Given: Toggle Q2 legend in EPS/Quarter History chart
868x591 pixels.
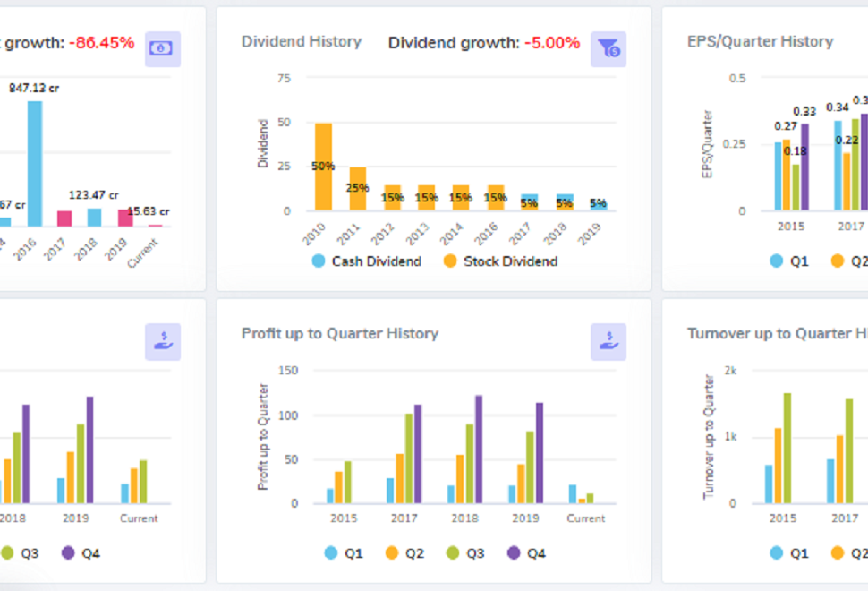Looking at the screenshot, I should [850, 261].
